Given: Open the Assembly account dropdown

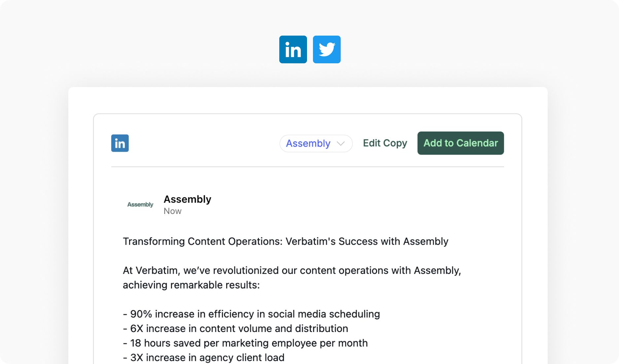Looking at the screenshot, I should click(x=316, y=143).
